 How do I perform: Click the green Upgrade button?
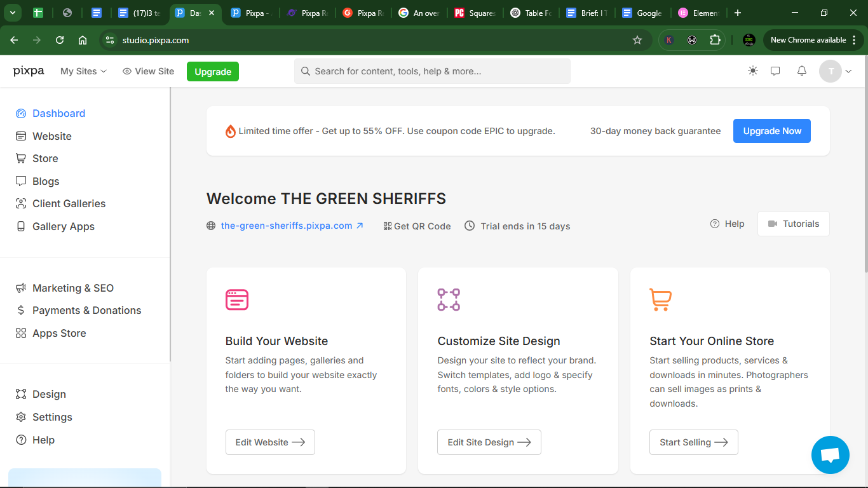click(x=213, y=71)
